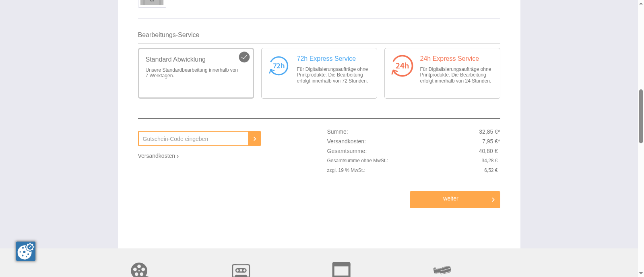Choose the 72h Express Service card

(x=319, y=73)
